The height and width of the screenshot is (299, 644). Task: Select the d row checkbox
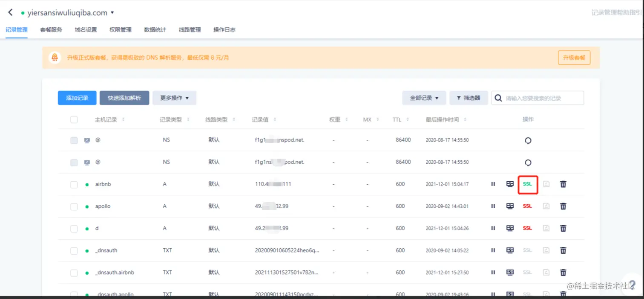[74, 229]
